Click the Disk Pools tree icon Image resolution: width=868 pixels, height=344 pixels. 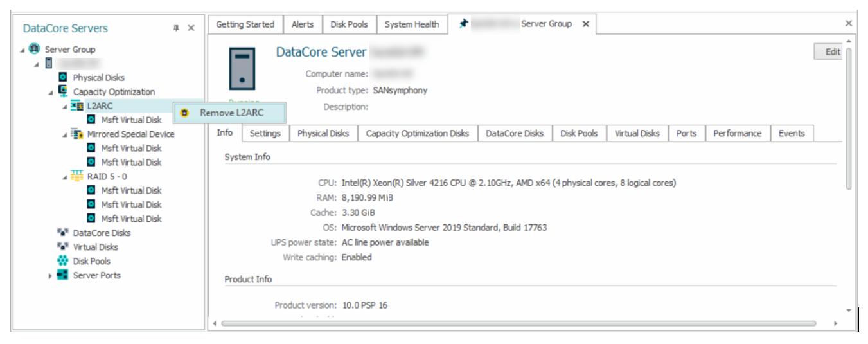(x=63, y=262)
